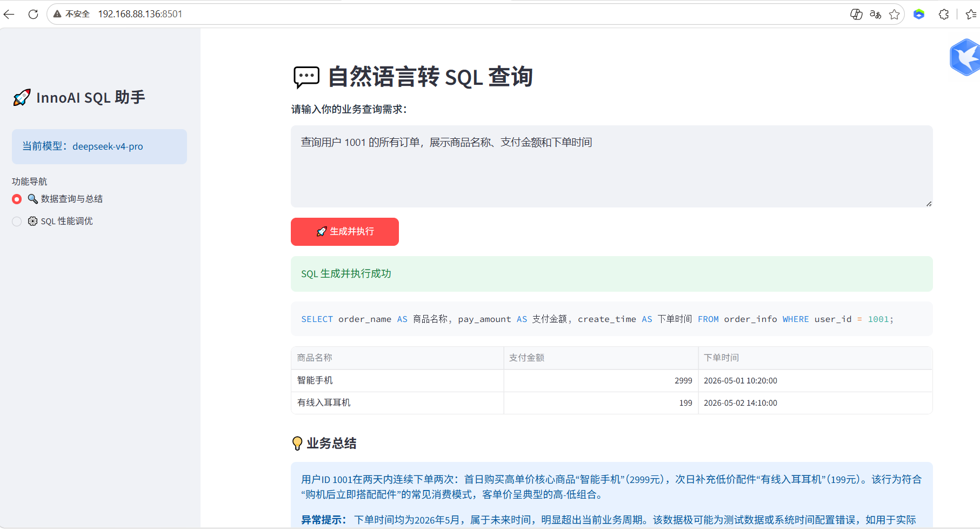Open the translate page icon
Screen dimensions: 980x530
(875, 14)
